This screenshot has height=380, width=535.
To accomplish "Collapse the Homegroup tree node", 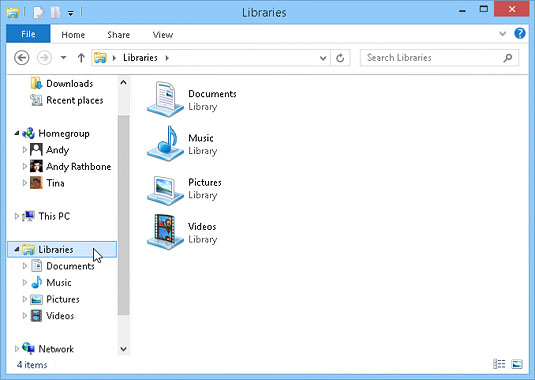I will tap(16, 133).
